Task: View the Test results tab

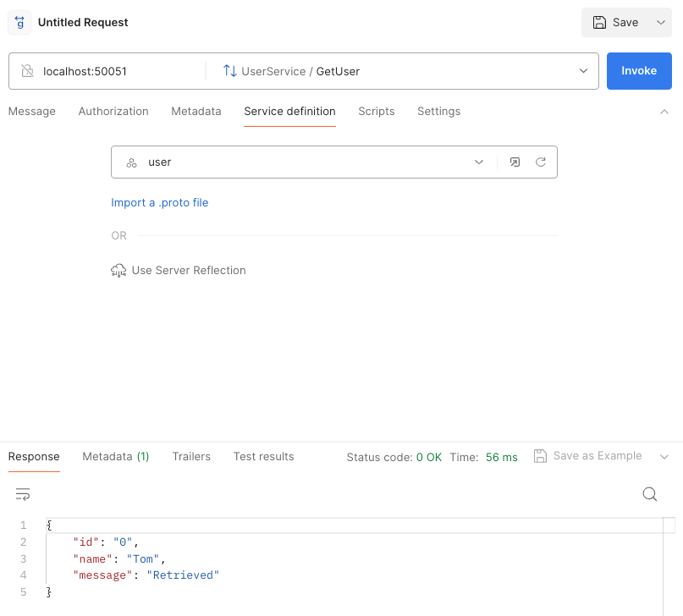Action: point(263,456)
